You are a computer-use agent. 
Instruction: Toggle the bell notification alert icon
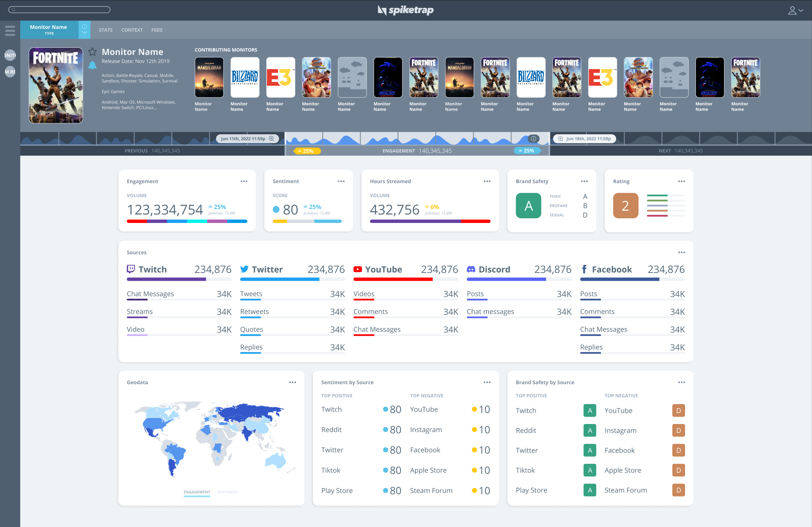point(92,65)
